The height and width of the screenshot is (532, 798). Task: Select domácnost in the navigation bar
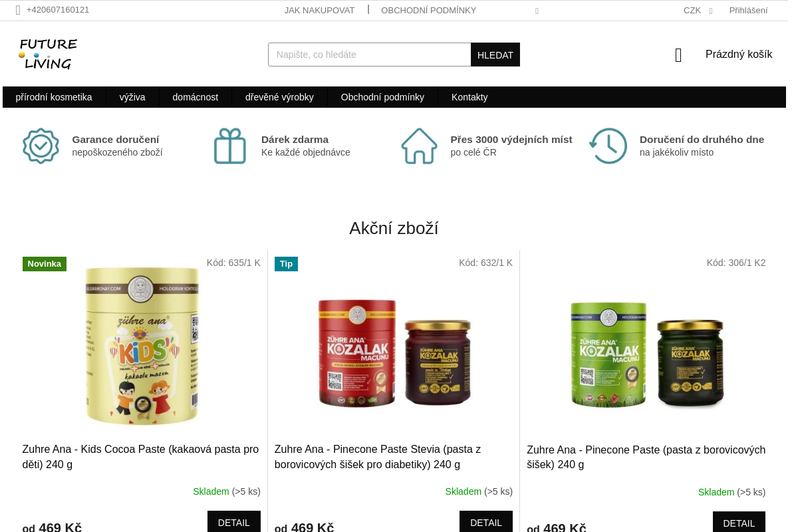click(x=196, y=97)
